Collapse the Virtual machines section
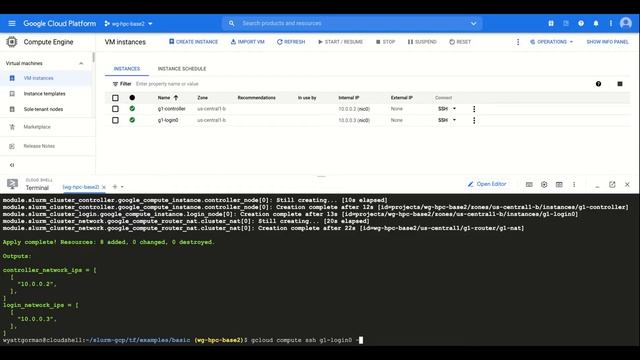640x360 pixels. click(81, 63)
